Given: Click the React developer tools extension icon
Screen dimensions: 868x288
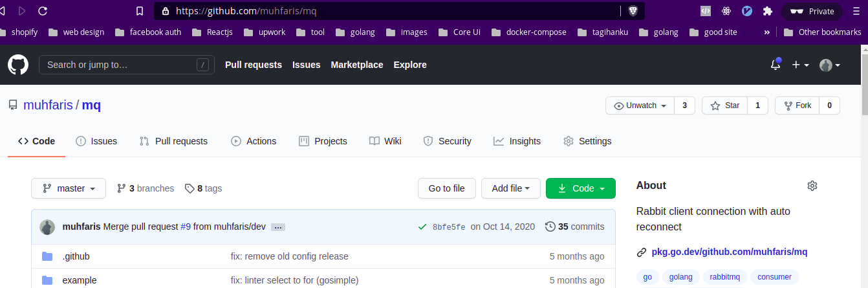Looking at the screenshot, I should [x=726, y=11].
